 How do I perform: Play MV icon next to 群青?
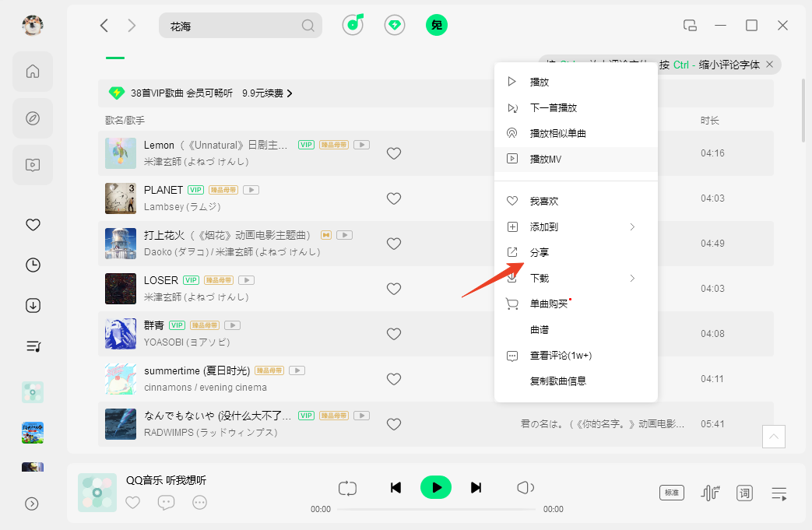tap(233, 325)
